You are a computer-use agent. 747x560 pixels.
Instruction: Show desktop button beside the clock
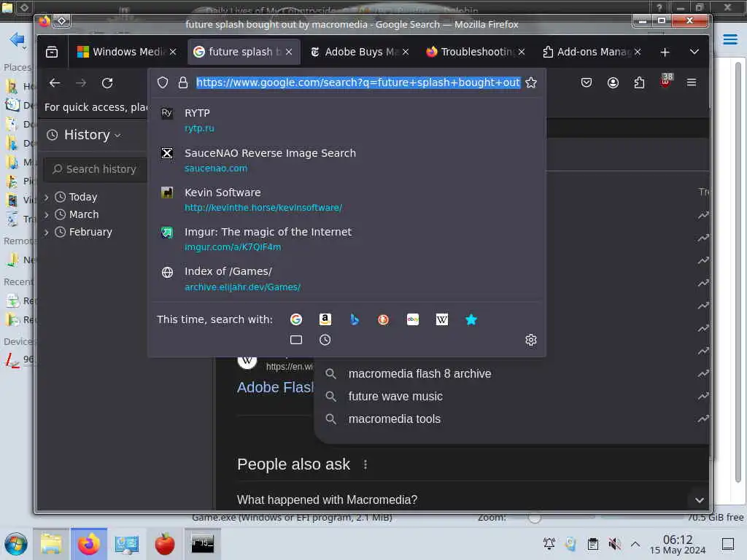tap(728, 544)
